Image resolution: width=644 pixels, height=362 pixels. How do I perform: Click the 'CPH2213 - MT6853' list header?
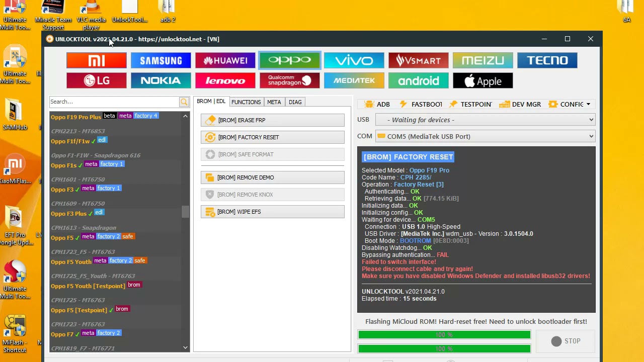[x=78, y=131]
